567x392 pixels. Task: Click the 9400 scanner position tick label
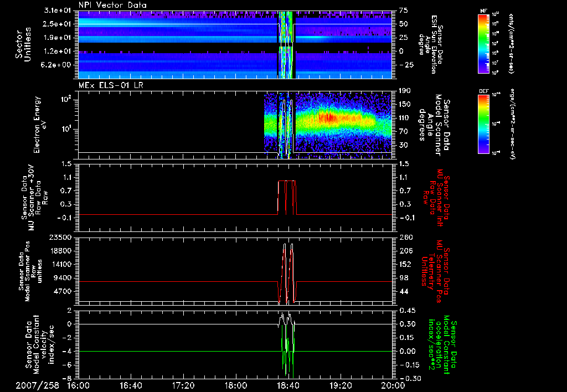(x=62, y=278)
